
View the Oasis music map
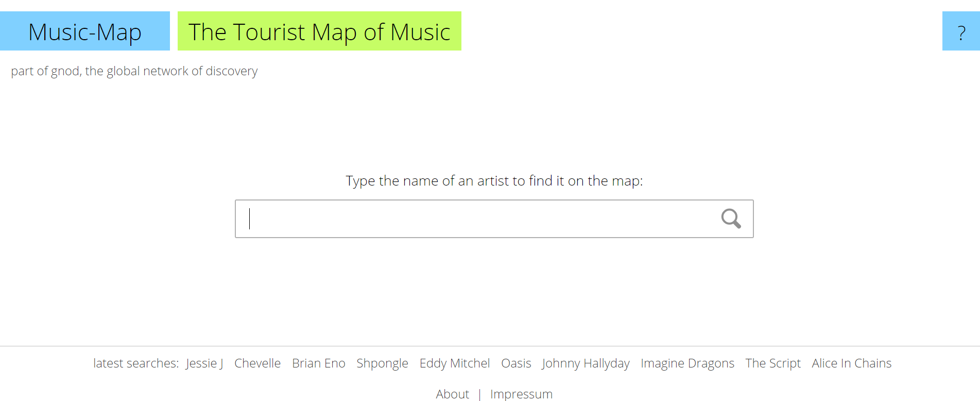coord(516,363)
